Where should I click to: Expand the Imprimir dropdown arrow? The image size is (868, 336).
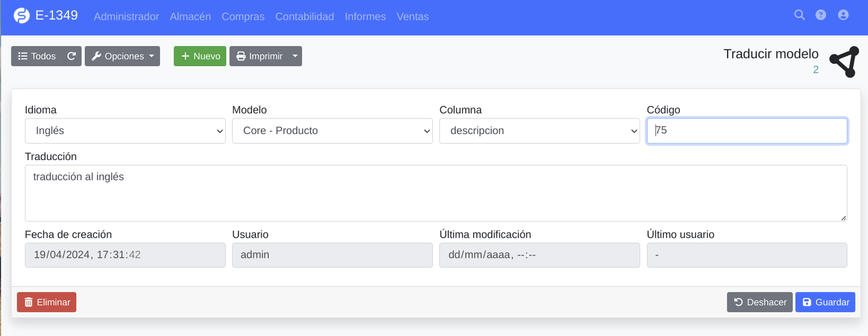click(x=295, y=56)
